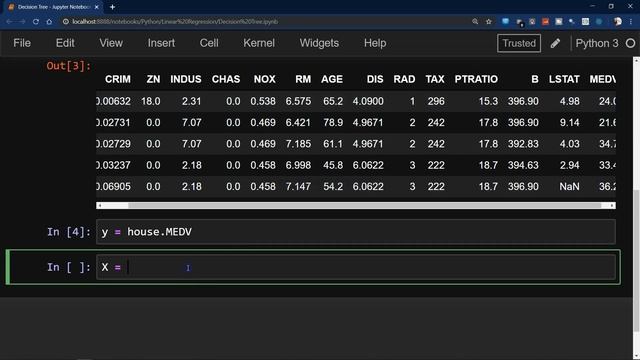Click the INDUS column header

[x=186, y=79]
